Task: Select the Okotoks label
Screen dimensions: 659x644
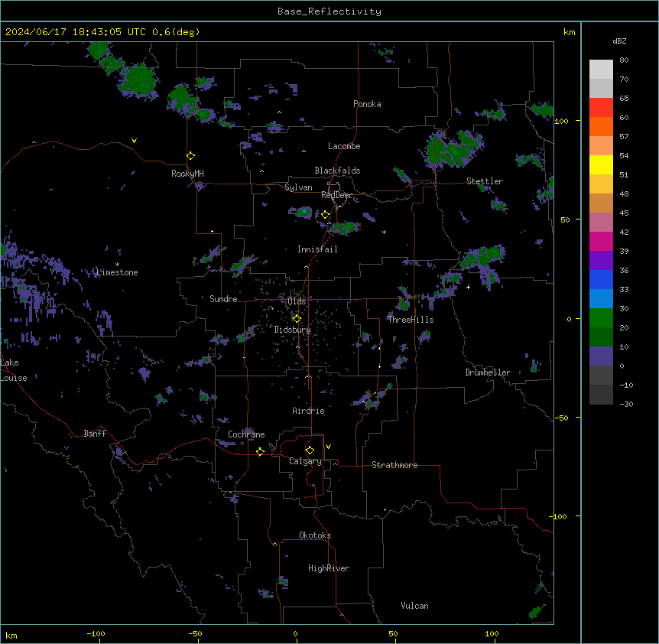Action: [x=315, y=535]
